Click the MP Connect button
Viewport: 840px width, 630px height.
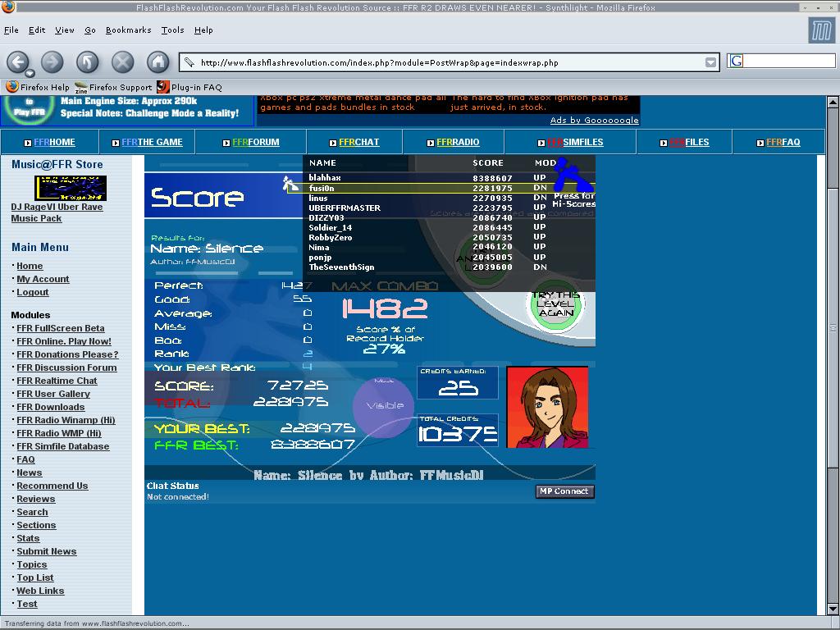(x=564, y=491)
